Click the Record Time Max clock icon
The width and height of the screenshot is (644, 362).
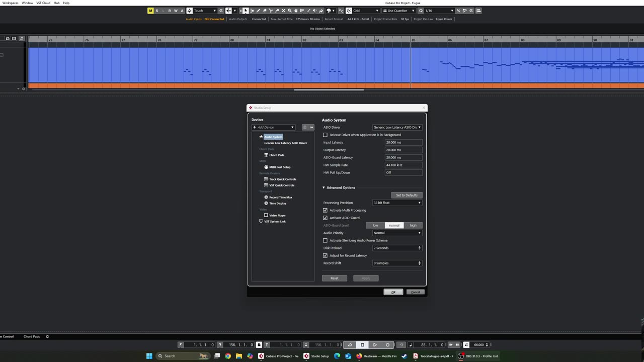click(x=266, y=197)
